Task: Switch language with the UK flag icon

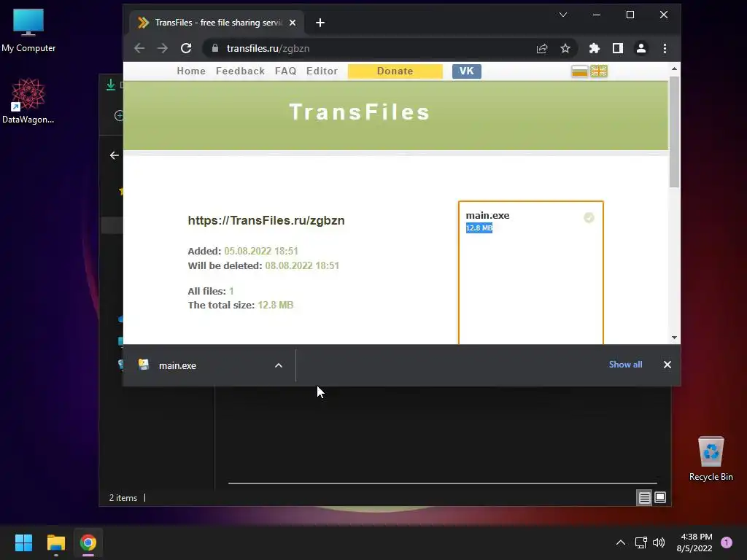Action: click(599, 71)
